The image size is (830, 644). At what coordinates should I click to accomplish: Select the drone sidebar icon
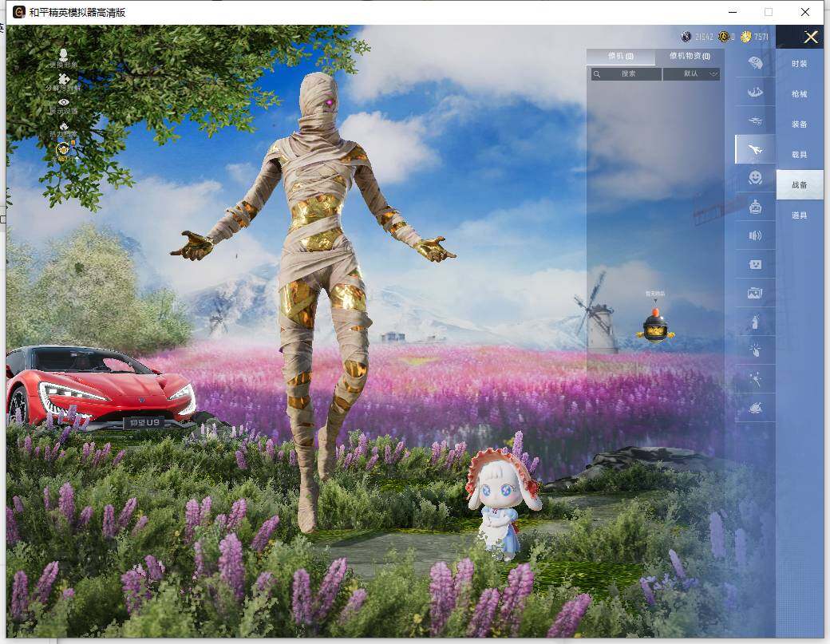click(755, 121)
